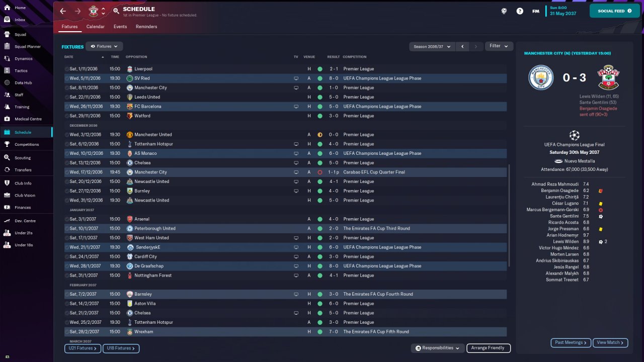Click the club switcher chevrons beside the badge
Viewport: 644px width, 362px height.
tap(104, 11)
